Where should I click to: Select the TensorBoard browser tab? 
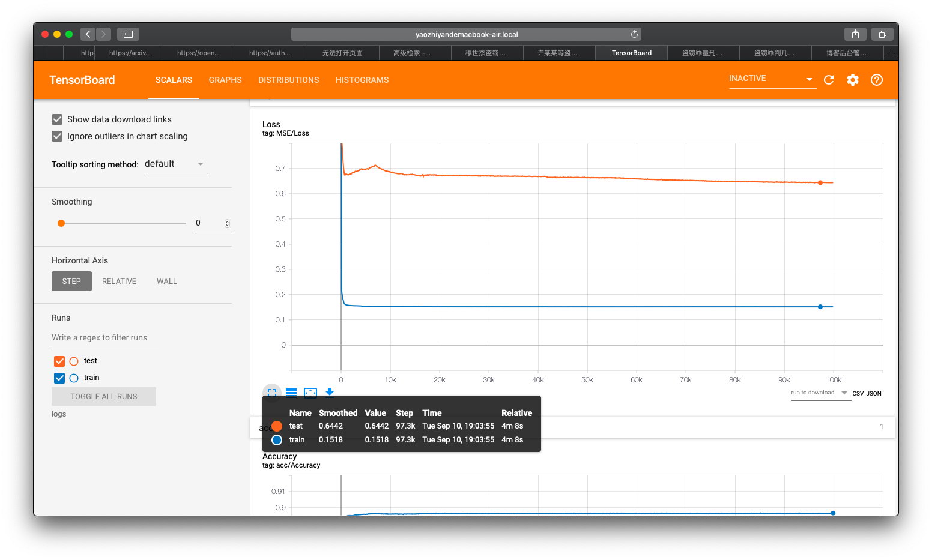pyautogui.click(x=632, y=53)
